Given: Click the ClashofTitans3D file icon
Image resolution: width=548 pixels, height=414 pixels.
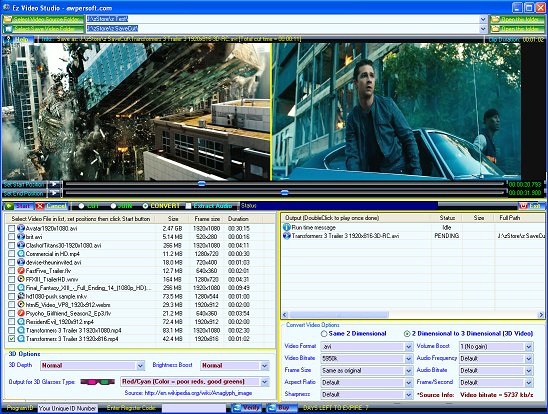Looking at the screenshot, I should 21,245.
